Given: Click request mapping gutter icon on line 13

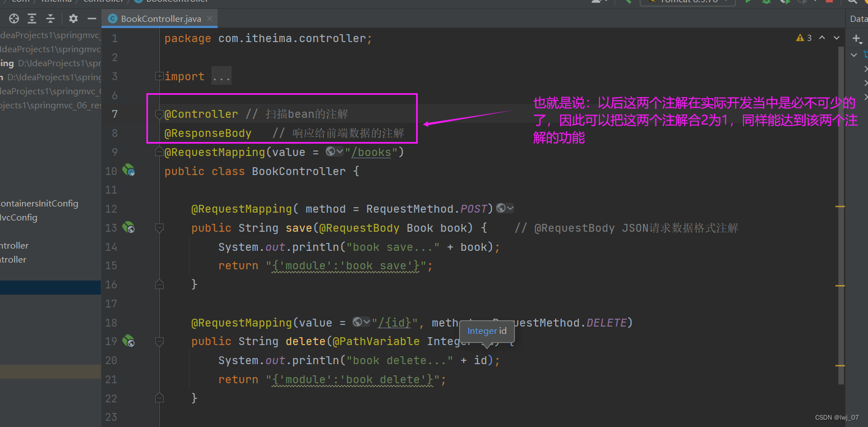Looking at the screenshot, I should coord(129,227).
